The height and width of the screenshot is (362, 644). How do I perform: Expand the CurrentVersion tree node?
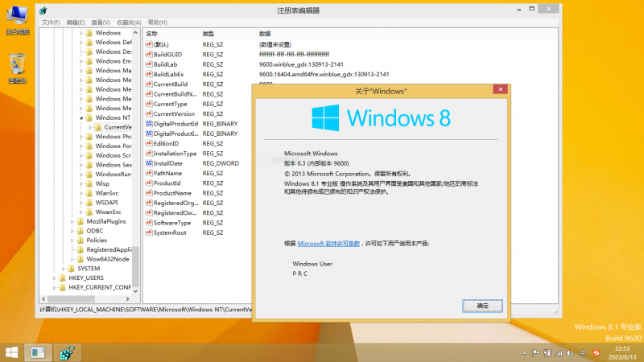[90, 127]
